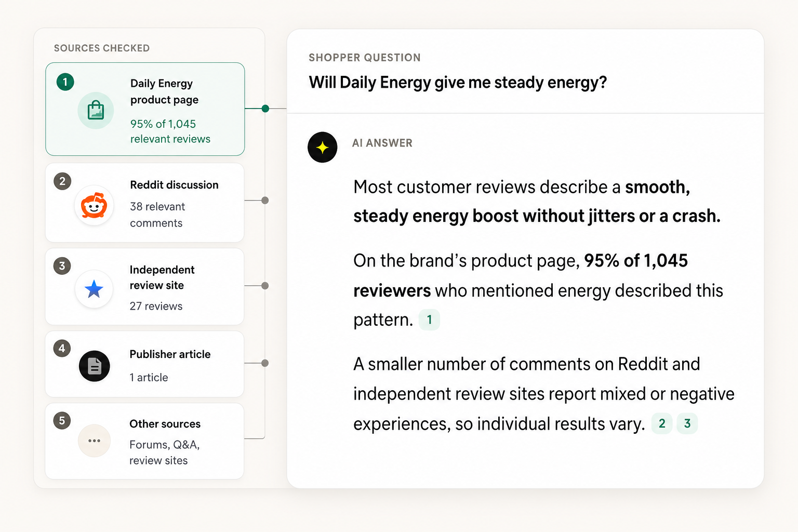The image size is (798, 532).
Task: Click the green number 1 source badge
Action: pyautogui.click(x=65, y=82)
